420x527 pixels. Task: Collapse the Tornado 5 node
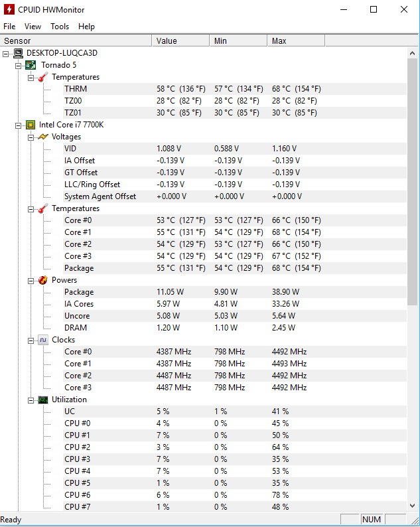tap(18, 66)
